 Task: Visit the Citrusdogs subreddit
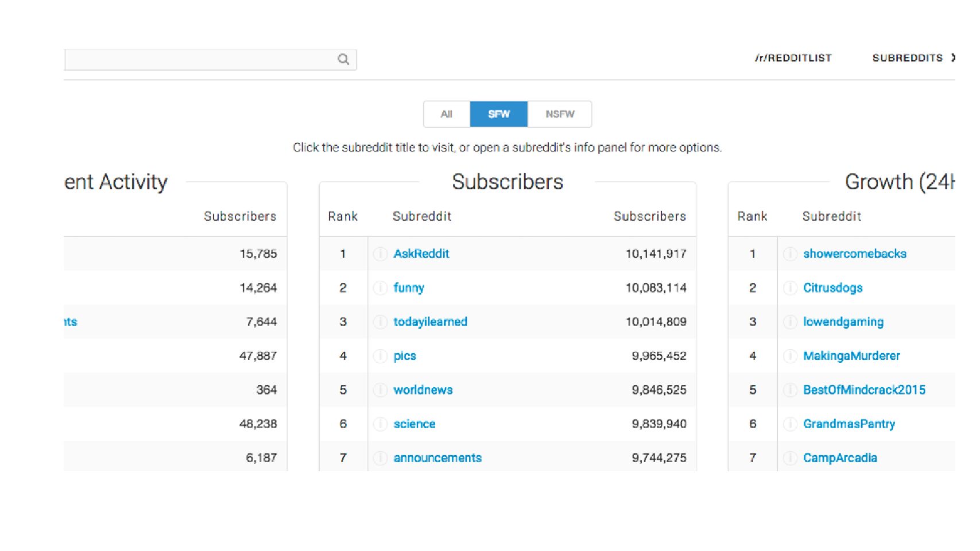click(x=833, y=288)
